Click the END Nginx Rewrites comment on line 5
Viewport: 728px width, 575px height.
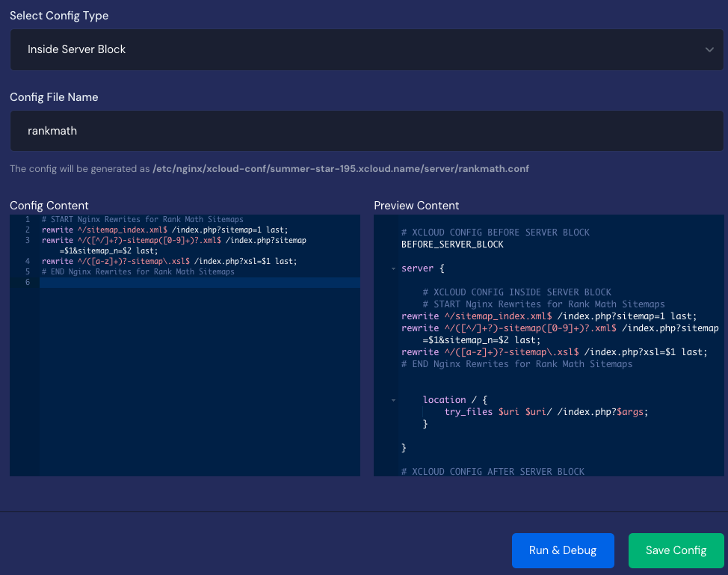point(138,271)
